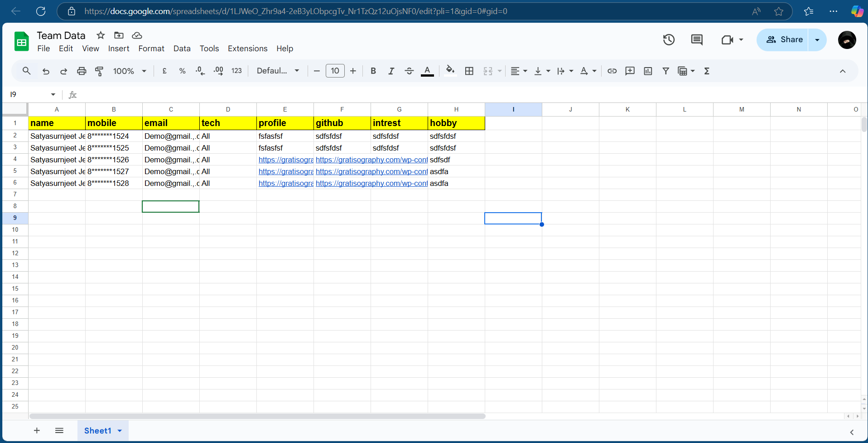Open the Format menu
Screen dimensions: 868x443
tap(151, 49)
